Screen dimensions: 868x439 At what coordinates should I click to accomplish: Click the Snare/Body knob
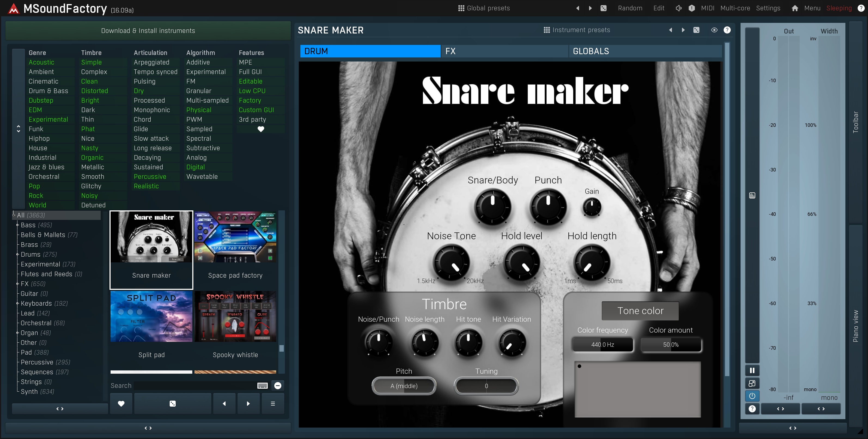tap(493, 206)
